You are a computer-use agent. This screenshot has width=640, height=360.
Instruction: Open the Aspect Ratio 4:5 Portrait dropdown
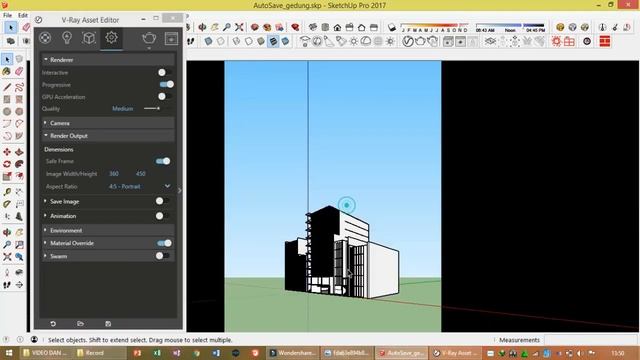140,186
